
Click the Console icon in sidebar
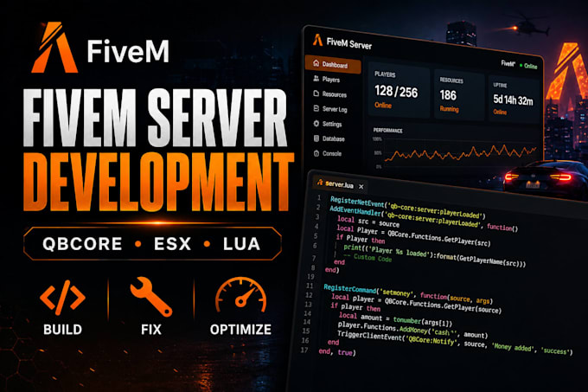pyautogui.click(x=316, y=153)
